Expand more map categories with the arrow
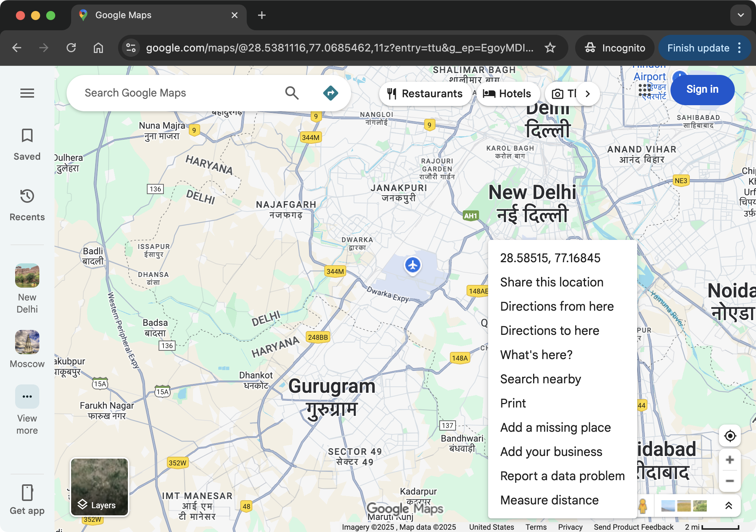Screen dimensions: 756x532 588,93
